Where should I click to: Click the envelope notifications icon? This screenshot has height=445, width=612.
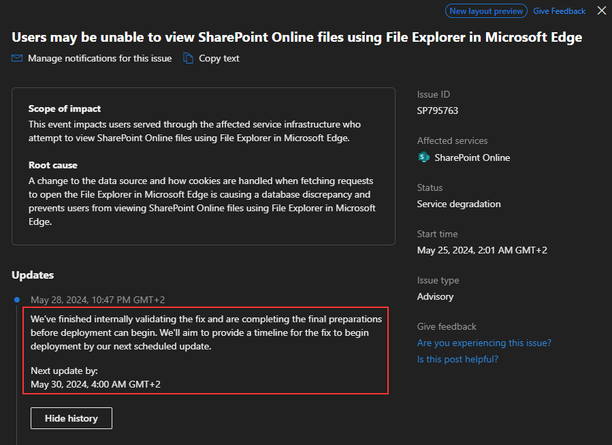pyautogui.click(x=17, y=59)
